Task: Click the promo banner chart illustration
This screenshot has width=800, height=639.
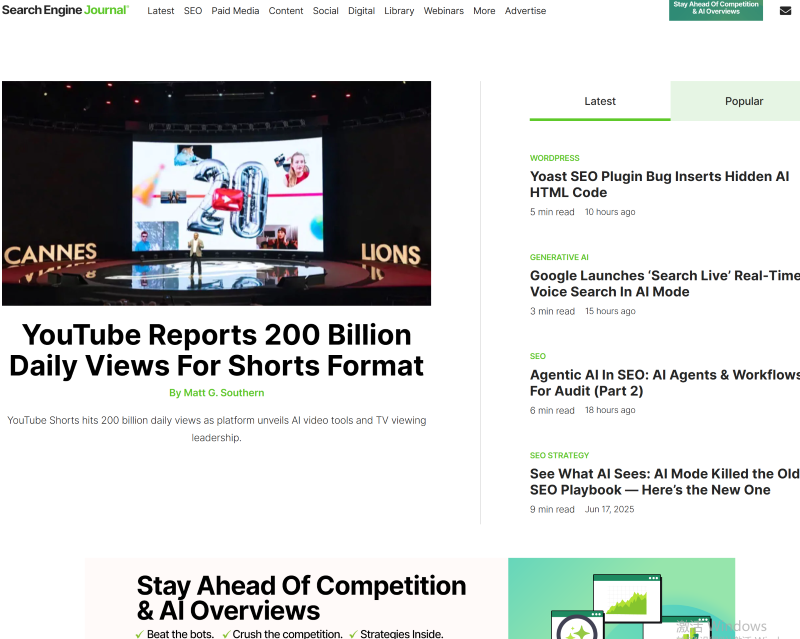Action: pos(621,598)
